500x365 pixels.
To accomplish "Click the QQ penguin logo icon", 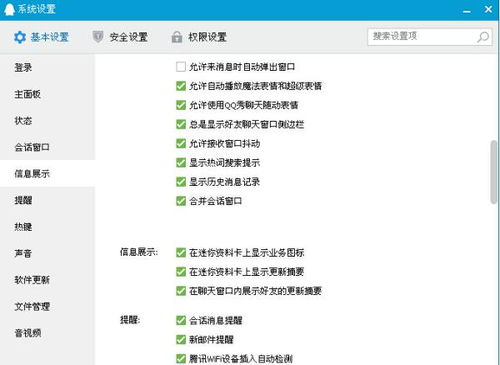I will tap(10, 10).
